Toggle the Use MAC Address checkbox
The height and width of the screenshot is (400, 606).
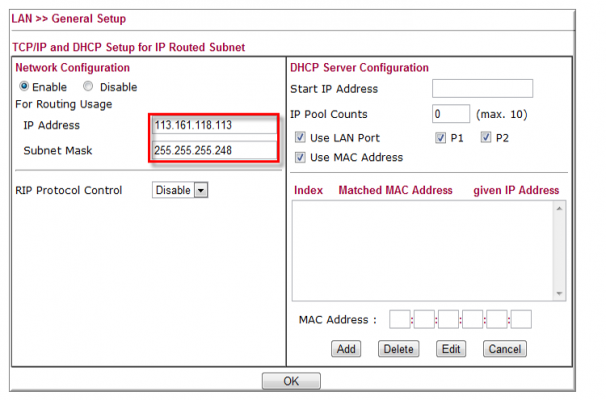(x=301, y=157)
